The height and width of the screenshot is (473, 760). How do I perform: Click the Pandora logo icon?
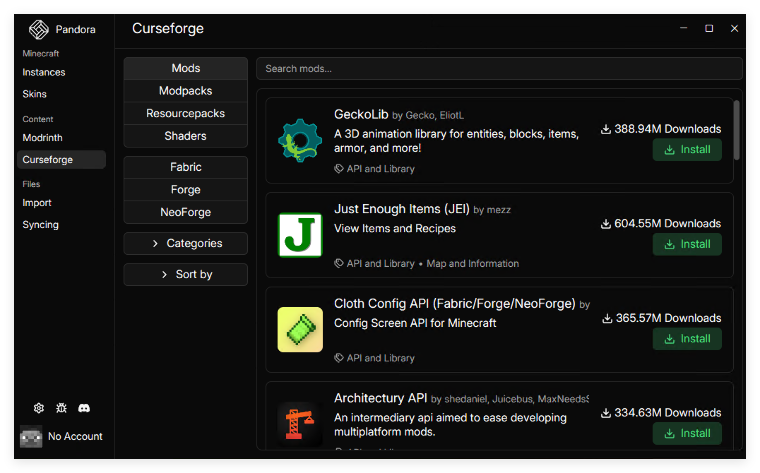coord(38,30)
